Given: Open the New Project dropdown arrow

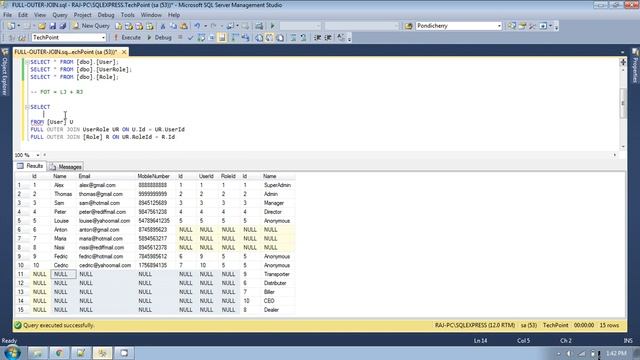Looking at the screenshot, I should coord(19,26).
